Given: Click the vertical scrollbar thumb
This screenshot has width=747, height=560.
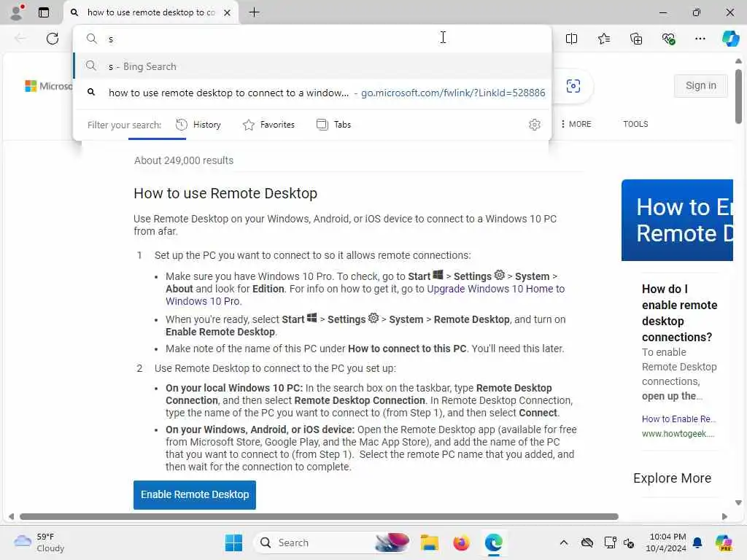Looking at the screenshot, I should [x=738, y=96].
